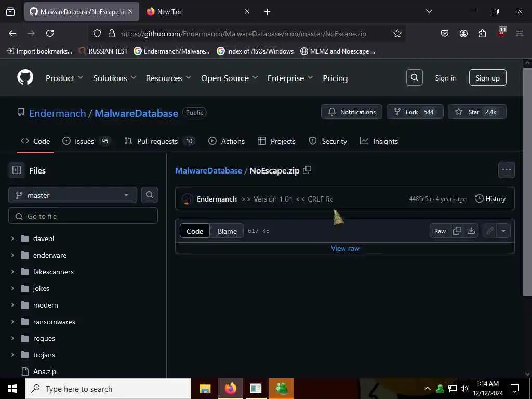Copy path icon next to NoEscape.zip

click(x=307, y=170)
